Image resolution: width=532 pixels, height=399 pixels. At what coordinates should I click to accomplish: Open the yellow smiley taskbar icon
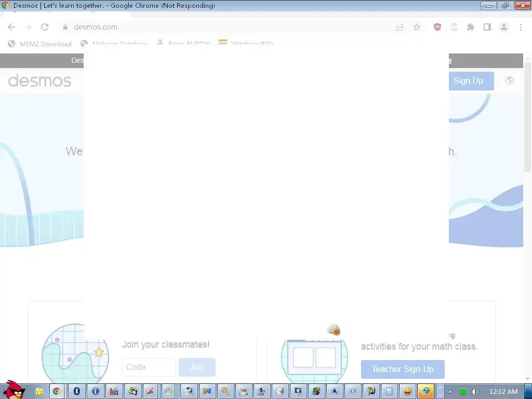[407, 392]
